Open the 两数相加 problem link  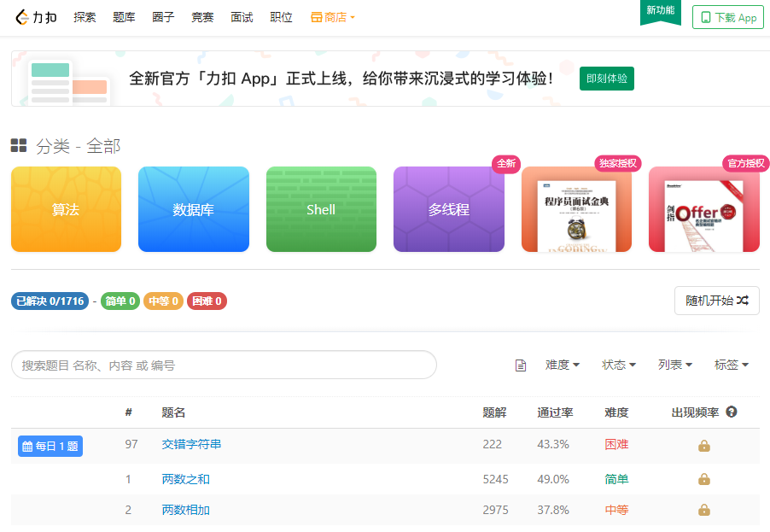tap(185, 510)
